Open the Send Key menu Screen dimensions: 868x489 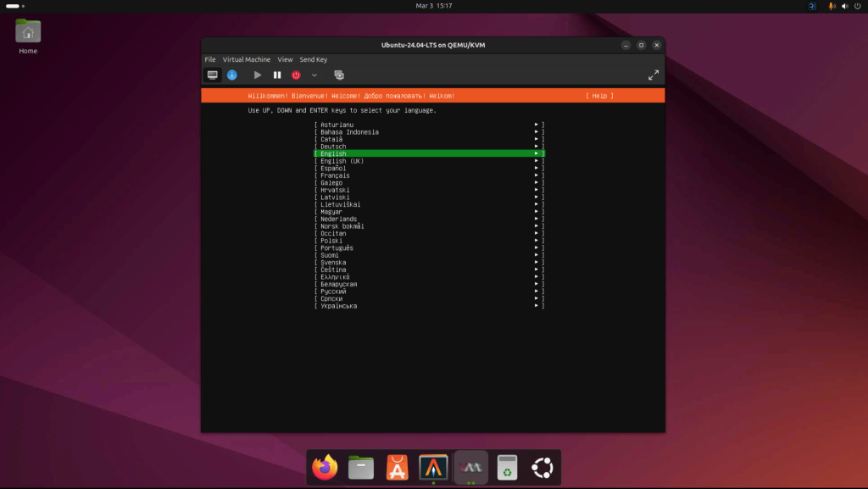(x=313, y=59)
